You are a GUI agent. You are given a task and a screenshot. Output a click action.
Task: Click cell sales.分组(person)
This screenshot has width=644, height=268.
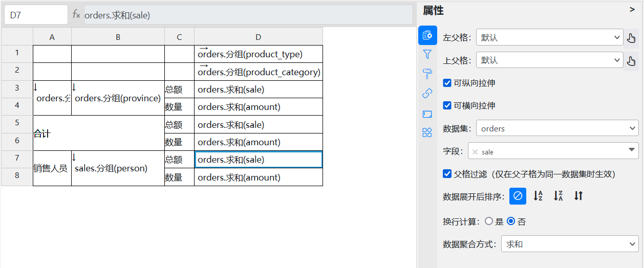(x=118, y=168)
